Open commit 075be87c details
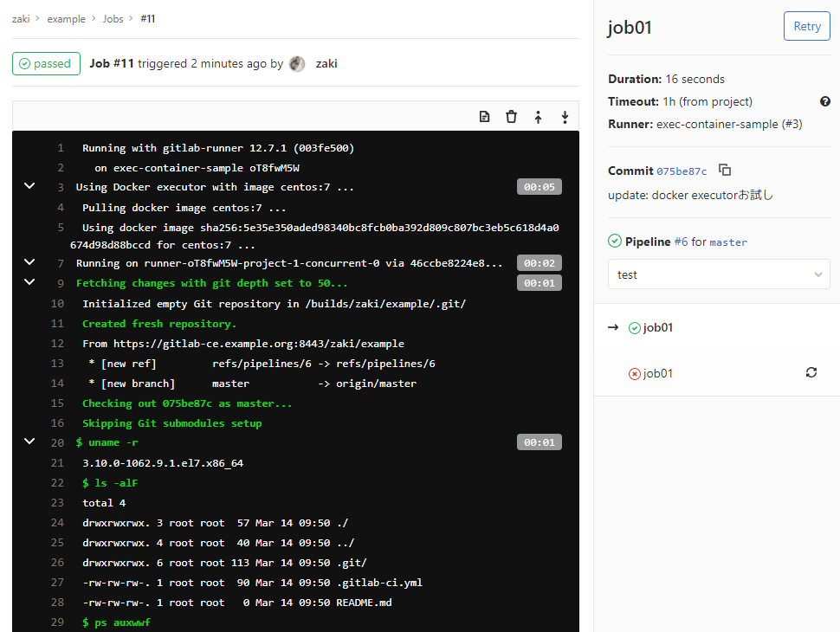Viewport: 840px width, 632px height. (688, 171)
